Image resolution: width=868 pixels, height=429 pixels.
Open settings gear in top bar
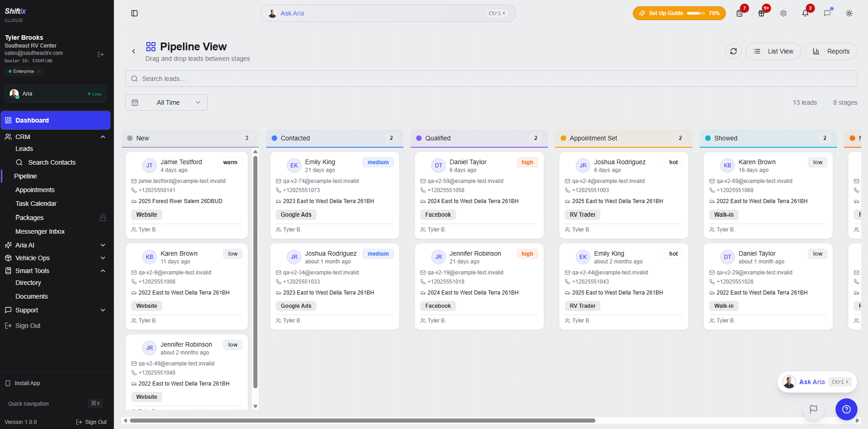pyautogui.click(x=783, y=13)
